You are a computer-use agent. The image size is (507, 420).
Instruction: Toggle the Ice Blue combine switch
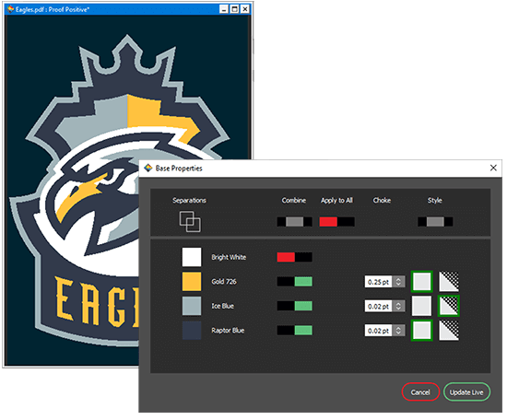coord(294,306)
